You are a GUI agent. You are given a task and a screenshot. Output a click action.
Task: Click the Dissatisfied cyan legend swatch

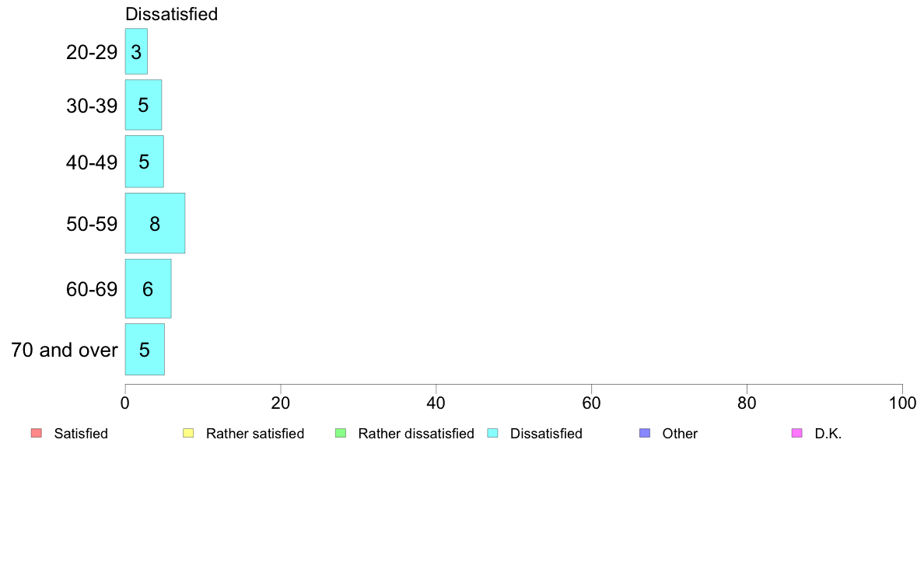(x=492, y=433)
